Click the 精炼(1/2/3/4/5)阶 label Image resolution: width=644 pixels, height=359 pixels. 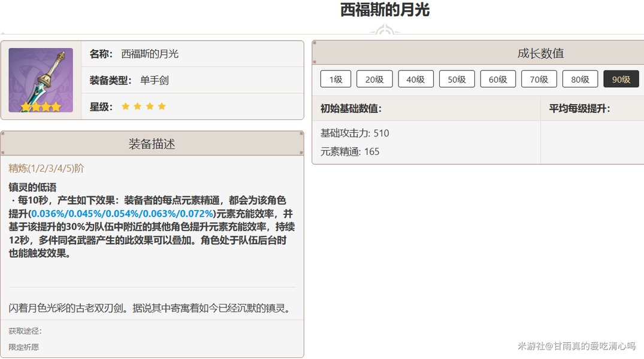click(46, 169)
